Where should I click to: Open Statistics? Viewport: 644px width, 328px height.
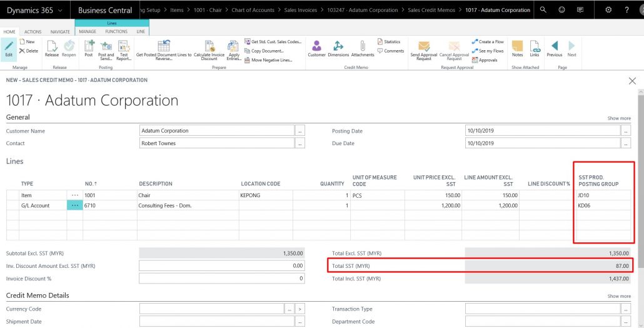tap(389, 41)
